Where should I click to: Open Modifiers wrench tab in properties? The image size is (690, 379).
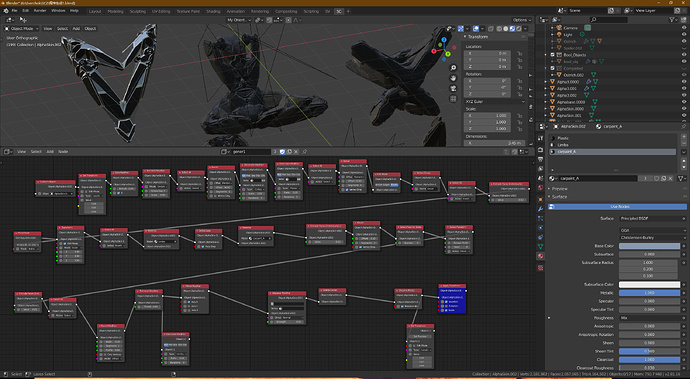click(540, 209)
